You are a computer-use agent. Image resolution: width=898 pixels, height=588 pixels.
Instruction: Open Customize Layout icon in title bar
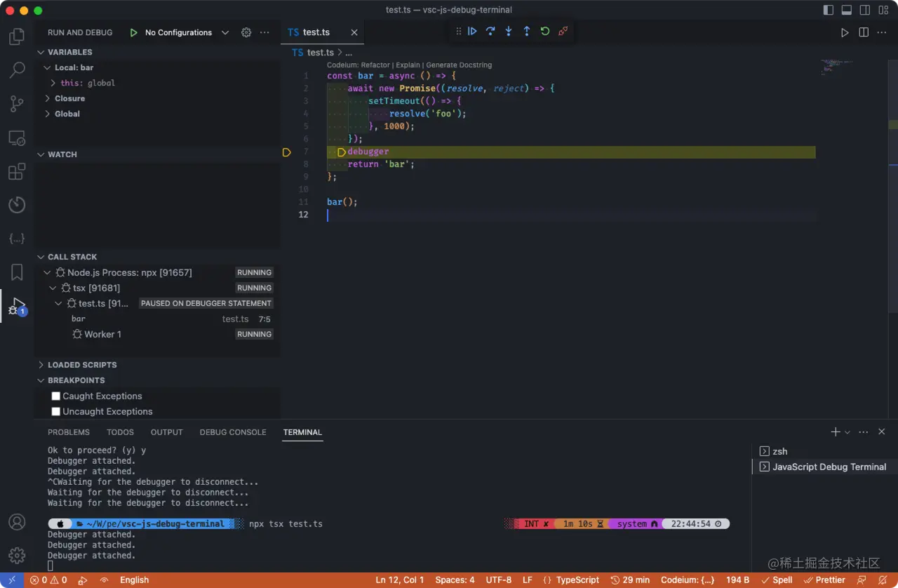pos(883,11)
